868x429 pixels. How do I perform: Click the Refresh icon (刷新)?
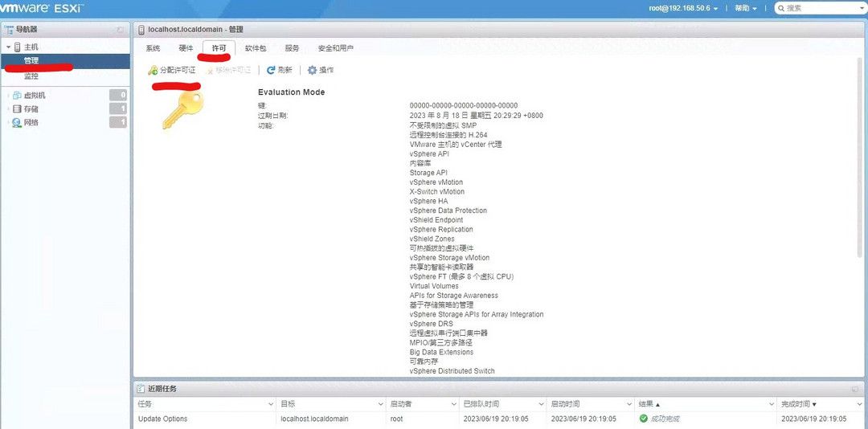pos(271,71)
